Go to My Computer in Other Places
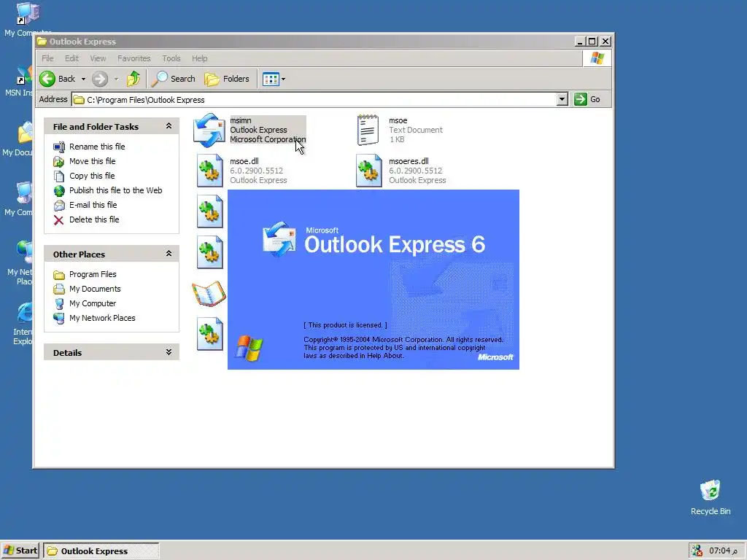The image size is (747, 560). click(x=93, y=303)
